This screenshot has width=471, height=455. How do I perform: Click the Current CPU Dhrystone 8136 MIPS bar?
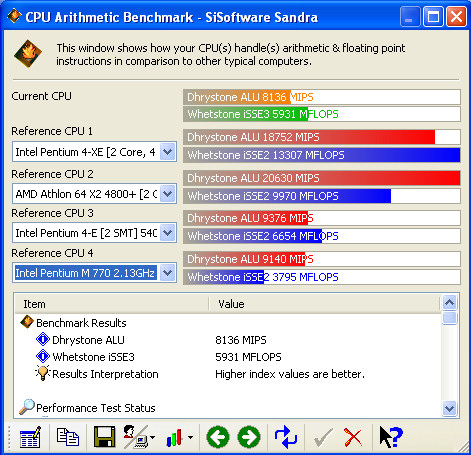pyautogui.click(x=322, y=97)
